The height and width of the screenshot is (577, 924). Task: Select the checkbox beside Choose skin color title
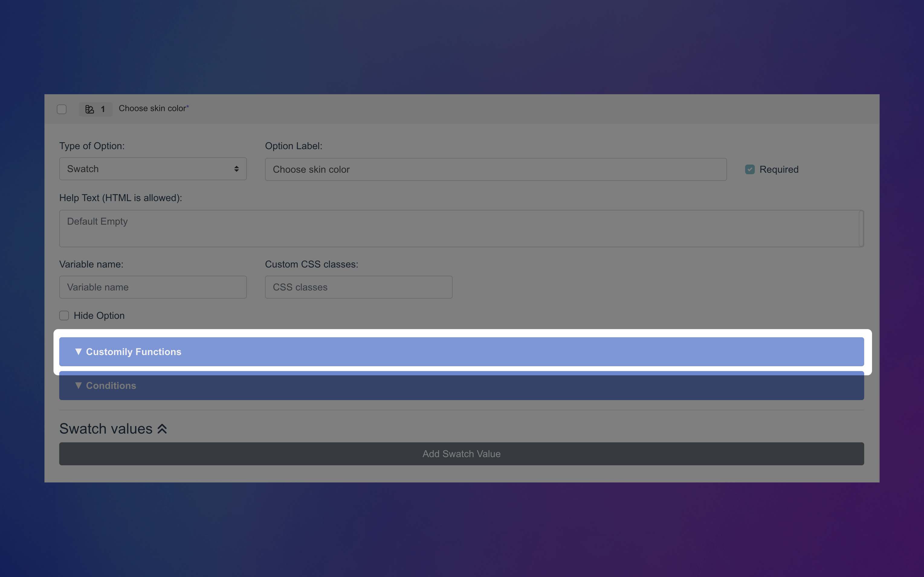coord(61,109)
